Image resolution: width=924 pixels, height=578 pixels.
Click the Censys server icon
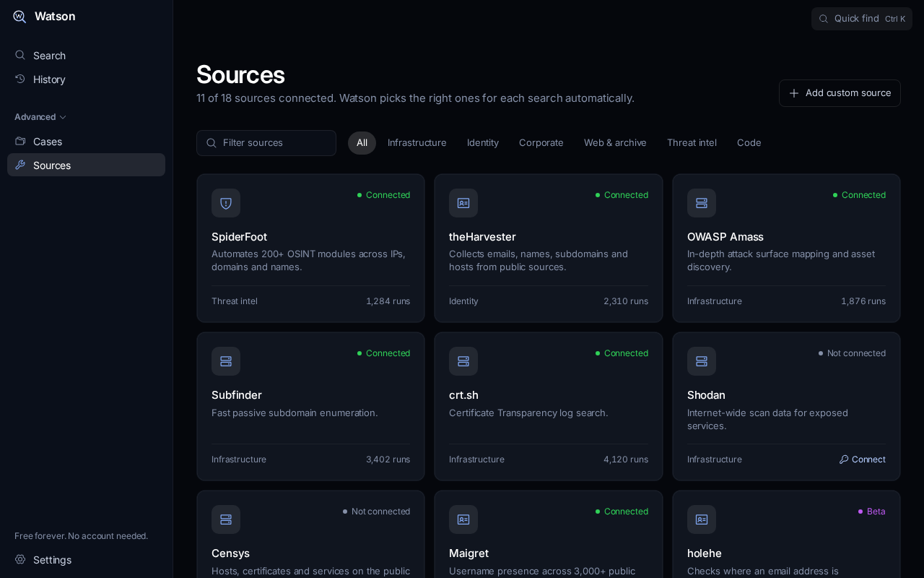click(x=226, y=519)
